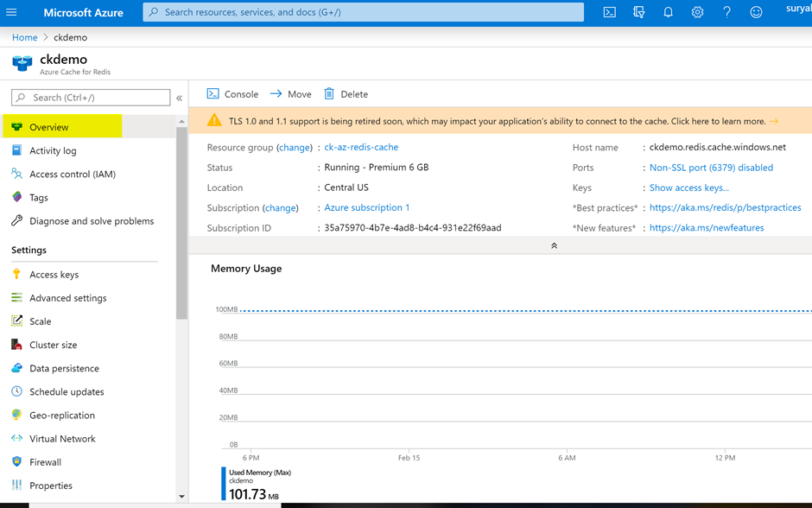
Task: Collapse the resource menu with the double chevron
Action: point(179,98)
